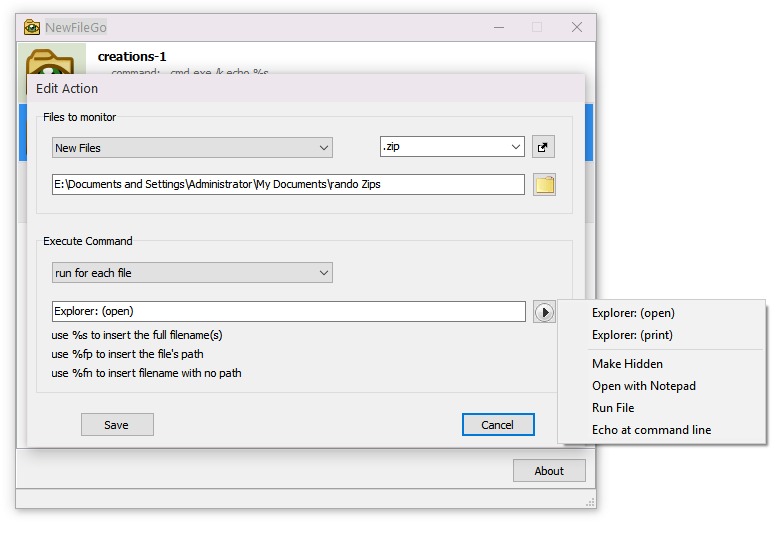This screenshot has height=554, width=780.
Task: Expand the run for each file dropdown
Action: click(192, 273)
